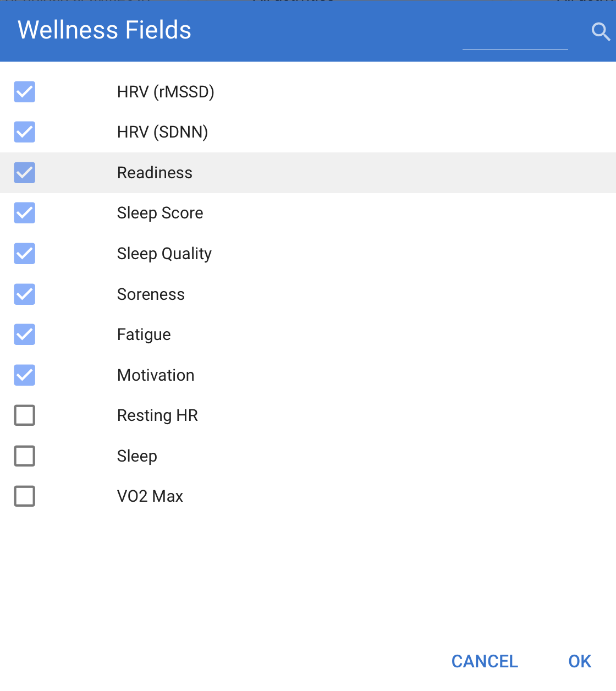Image resolution: width=616 pixels, height=691 pixels.
Task: Enable the Resting HR checkbox
Action: 25,415
